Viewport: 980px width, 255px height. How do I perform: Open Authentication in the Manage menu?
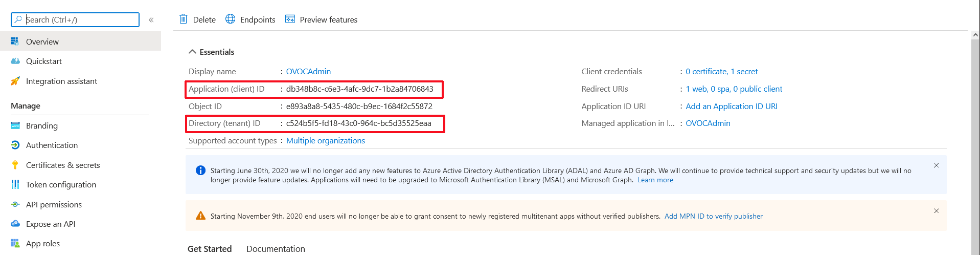52,145
